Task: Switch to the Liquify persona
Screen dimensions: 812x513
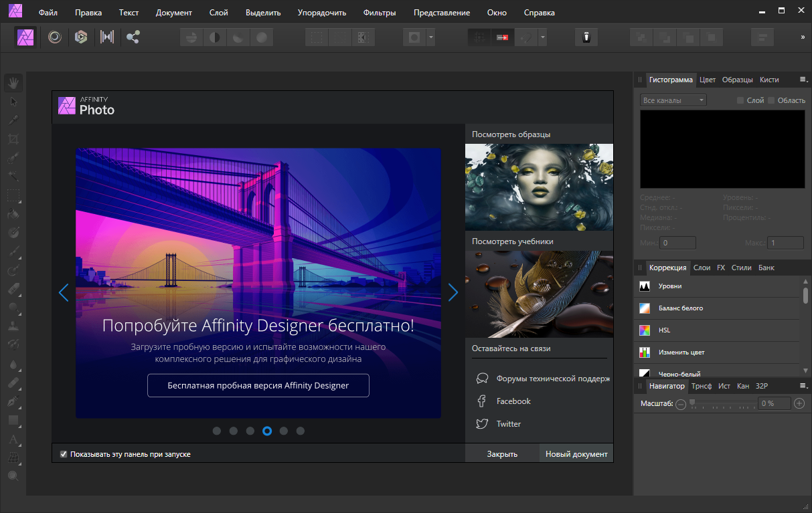Action: point(55,37)
